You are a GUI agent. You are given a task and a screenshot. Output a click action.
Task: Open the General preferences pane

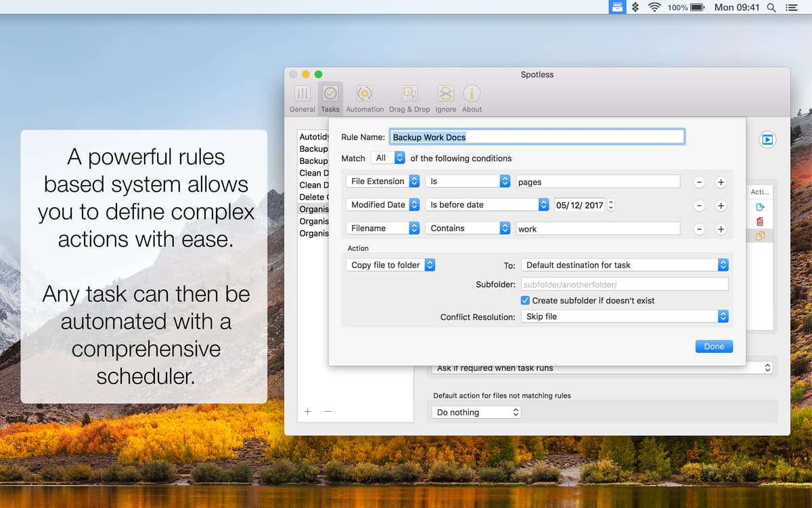[302, 97]
